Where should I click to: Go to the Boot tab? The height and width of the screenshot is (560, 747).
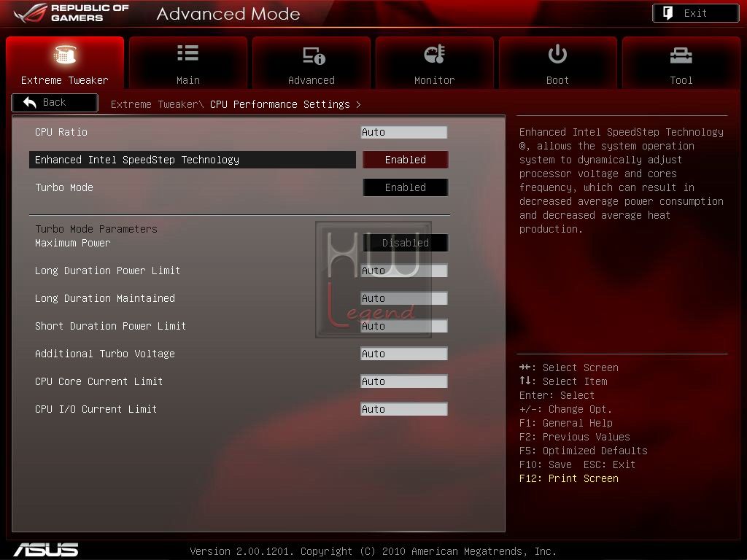(x=557, y=63)
